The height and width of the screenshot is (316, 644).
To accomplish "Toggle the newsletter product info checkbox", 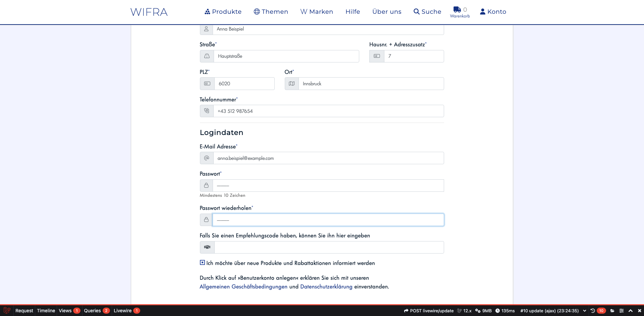I will 202,263.
